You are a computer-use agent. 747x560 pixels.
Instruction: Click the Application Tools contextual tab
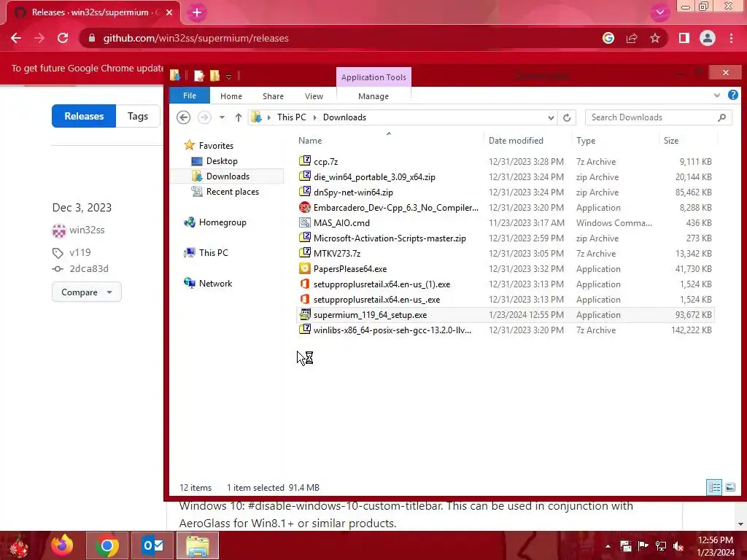coord(373,77)
